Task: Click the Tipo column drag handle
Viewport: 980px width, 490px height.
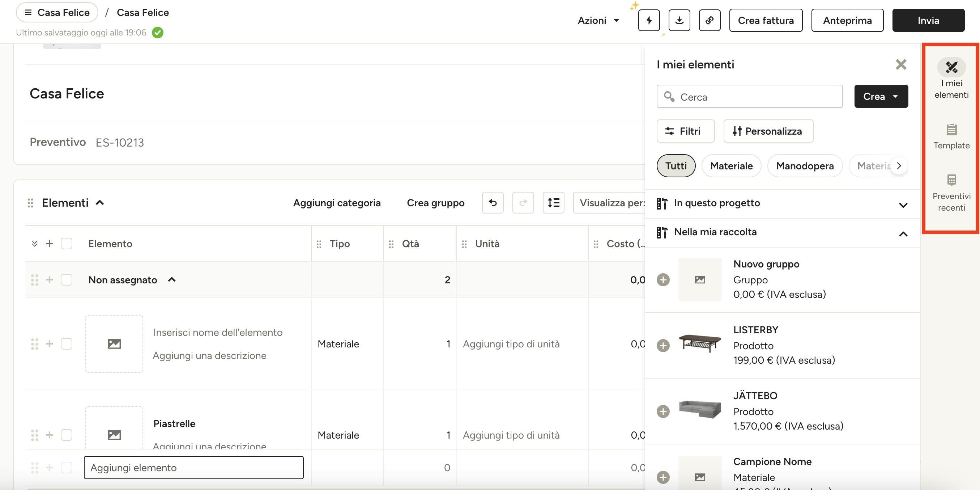Action: pyautogui.click(x=319, y=244)
